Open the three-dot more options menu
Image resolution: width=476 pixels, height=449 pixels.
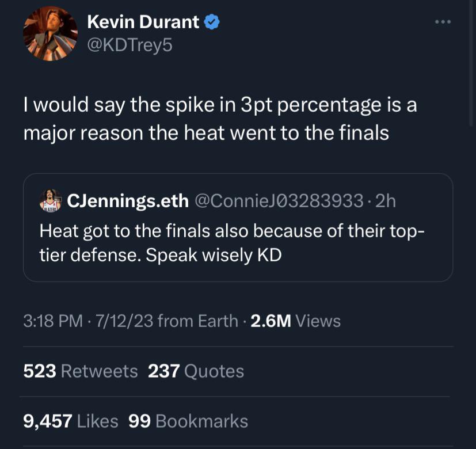point(443,22)
